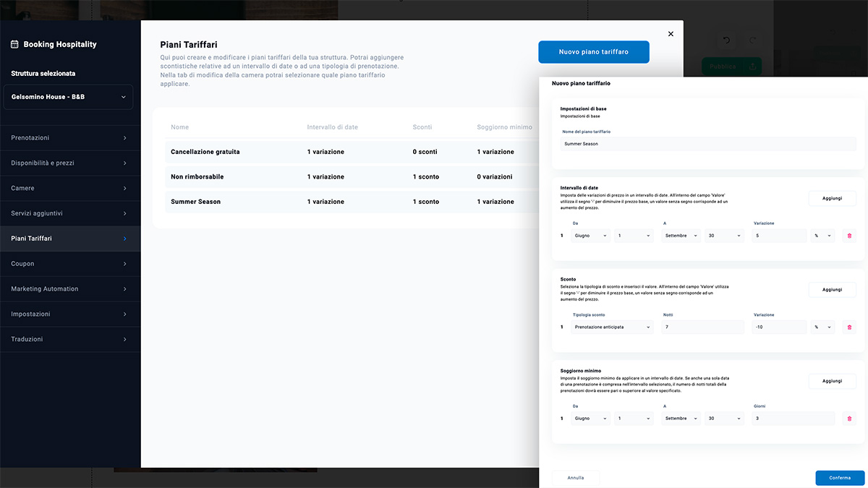Remove the Soggiorno minimo row

tap(849, 419)
